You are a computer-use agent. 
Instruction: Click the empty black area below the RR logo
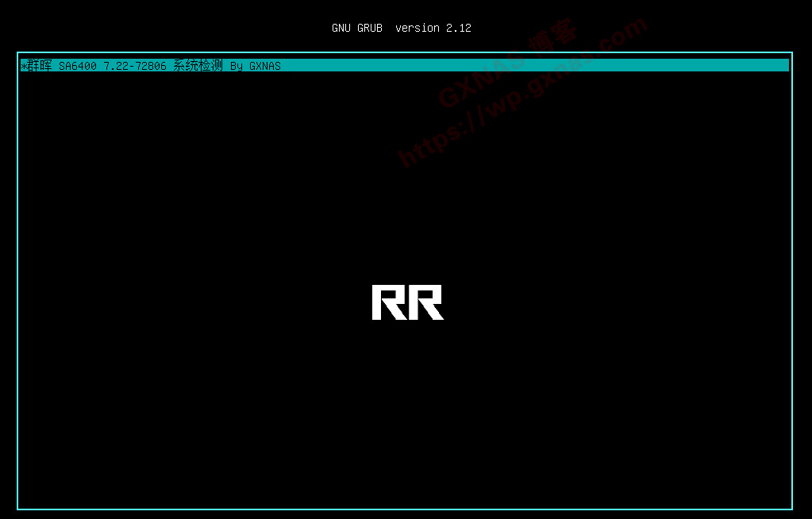pos(407,413)
